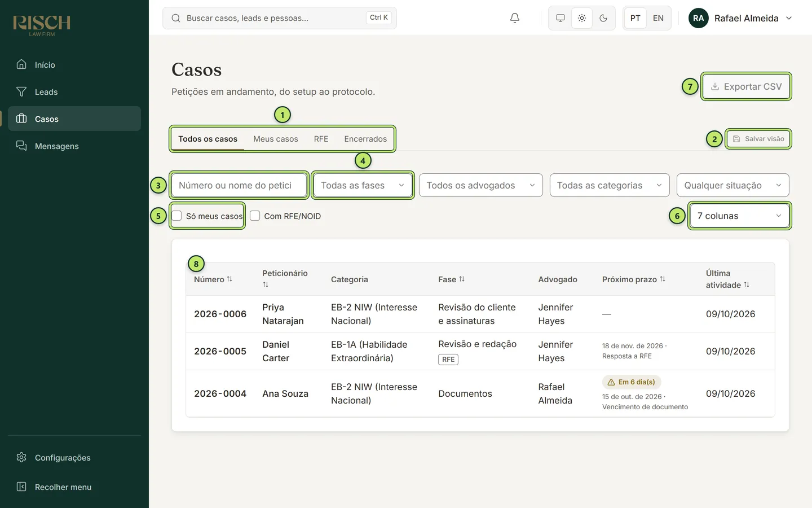Open the Todos os advogados dropdown
The height and width of the screenshot is (508, 812).
481,185
